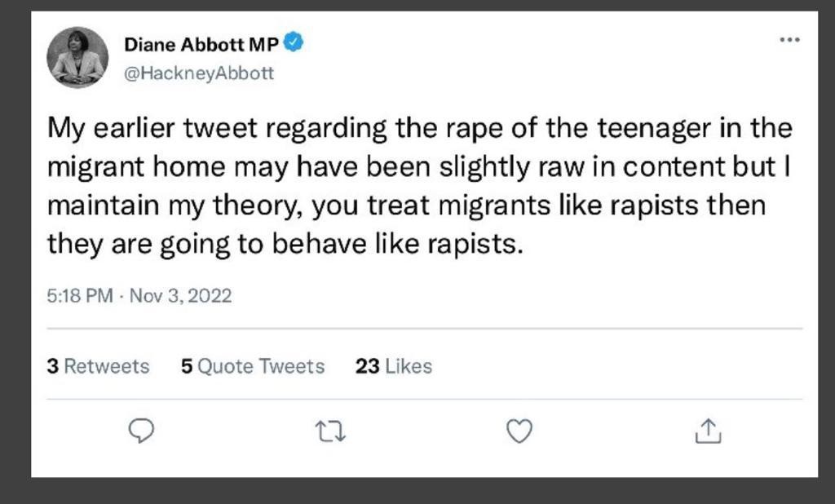Image resolution: width=835 pixels, height=504 pixels.
Task: Click the reply speech bubble icon
Action: [142, 431]
